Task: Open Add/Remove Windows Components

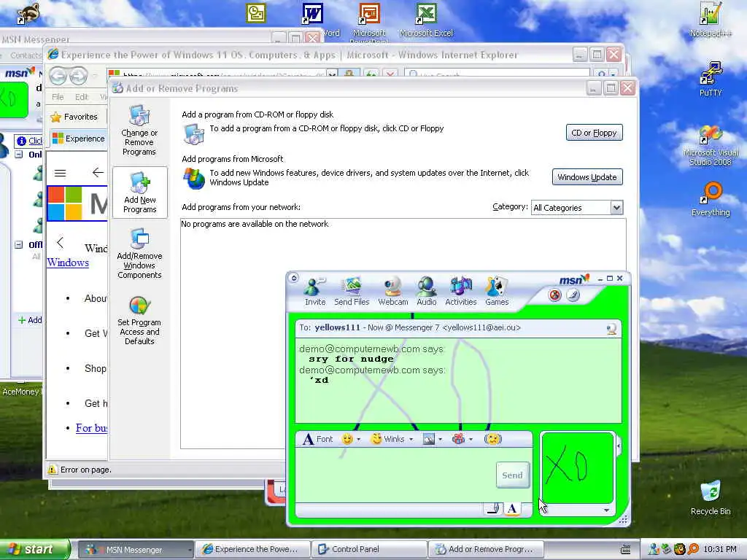Action: [x=139, y=253]
